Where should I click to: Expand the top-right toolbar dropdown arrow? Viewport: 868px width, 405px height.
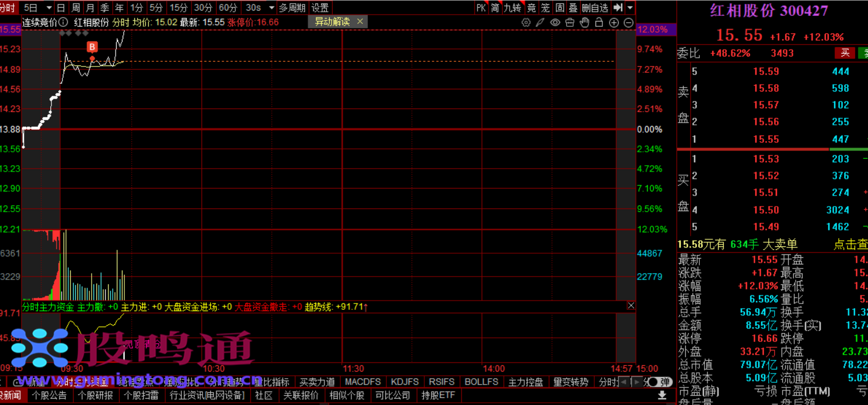[630, 8]
